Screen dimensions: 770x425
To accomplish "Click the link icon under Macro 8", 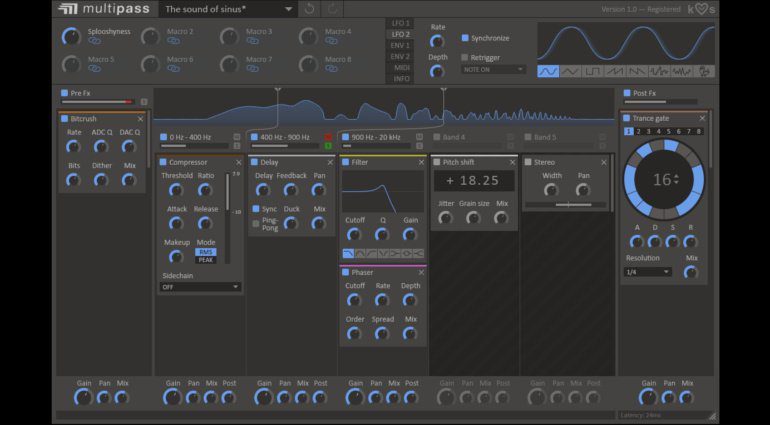I will [331, 69].
